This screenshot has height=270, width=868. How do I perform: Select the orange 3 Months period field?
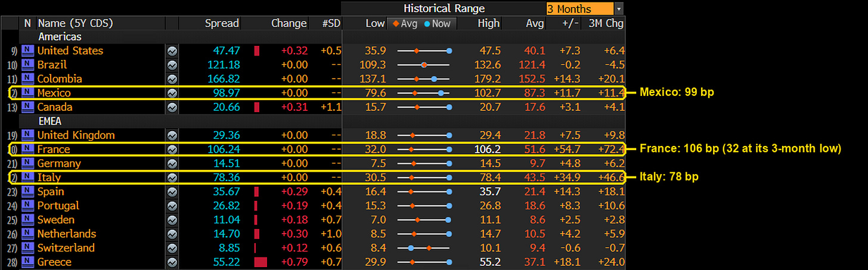coord(579,9)
